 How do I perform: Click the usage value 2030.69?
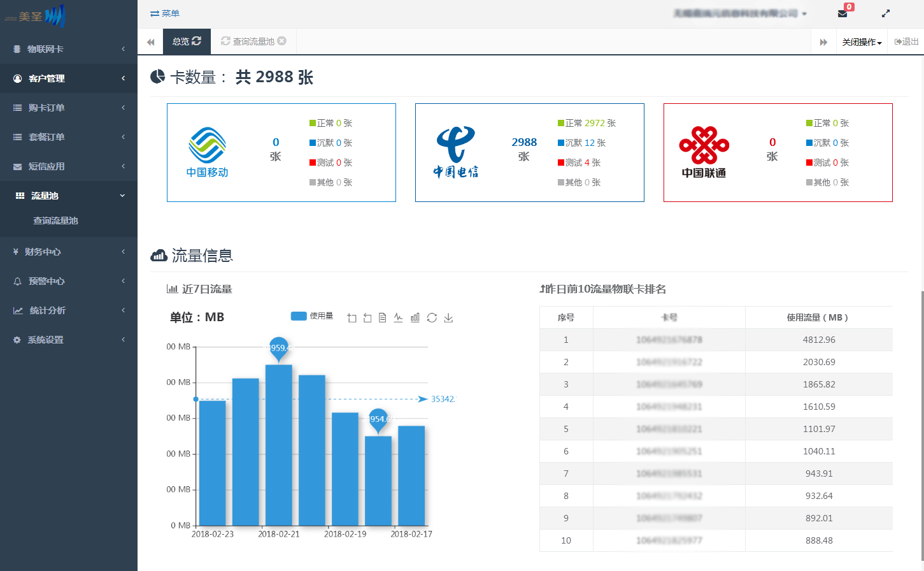[819, 362]
